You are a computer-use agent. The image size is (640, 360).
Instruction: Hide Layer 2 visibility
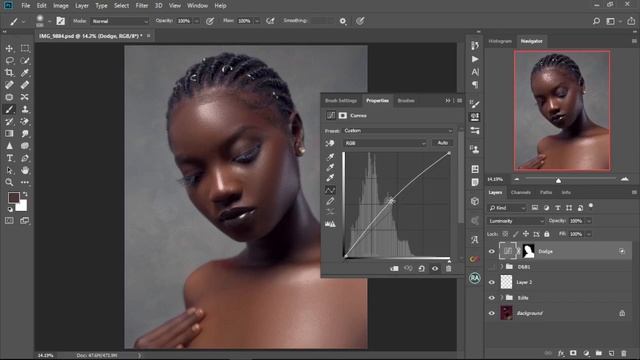coord(491,282)
